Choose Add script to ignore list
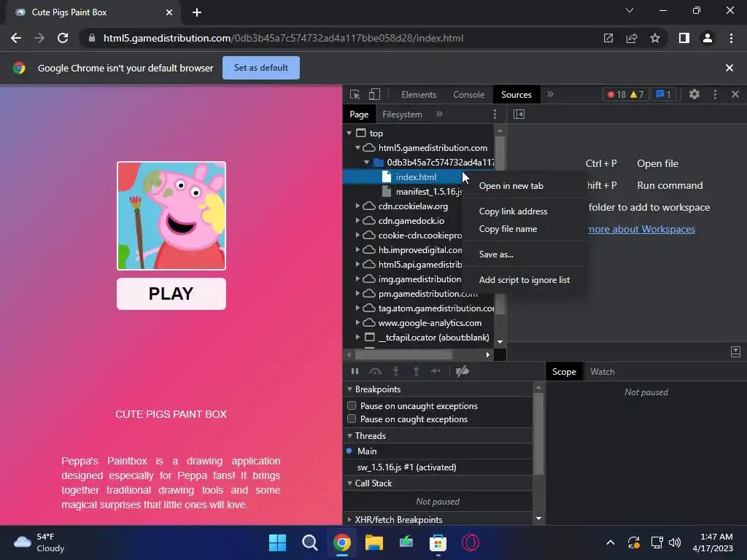 [524, 280]
